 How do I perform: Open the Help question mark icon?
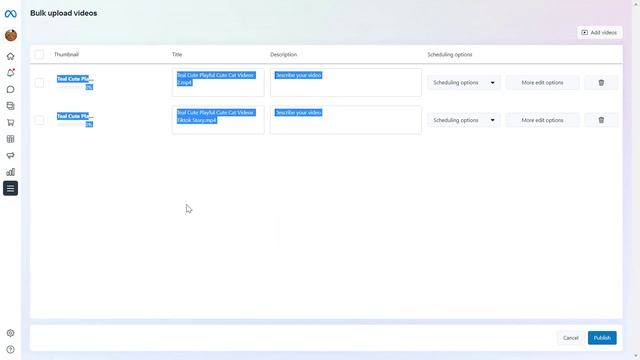click(x=11, y=349)
